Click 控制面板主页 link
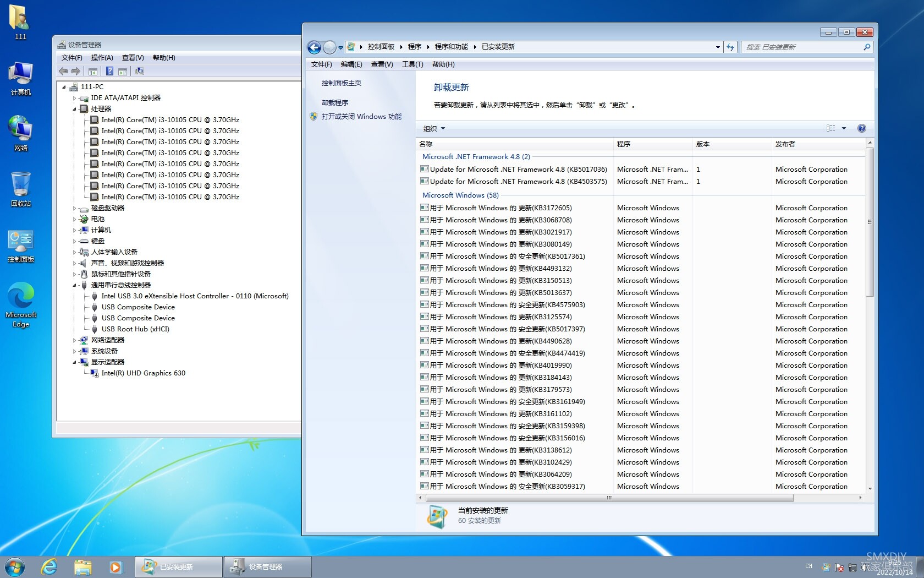 pyautogui.click(x=342, y=83)
